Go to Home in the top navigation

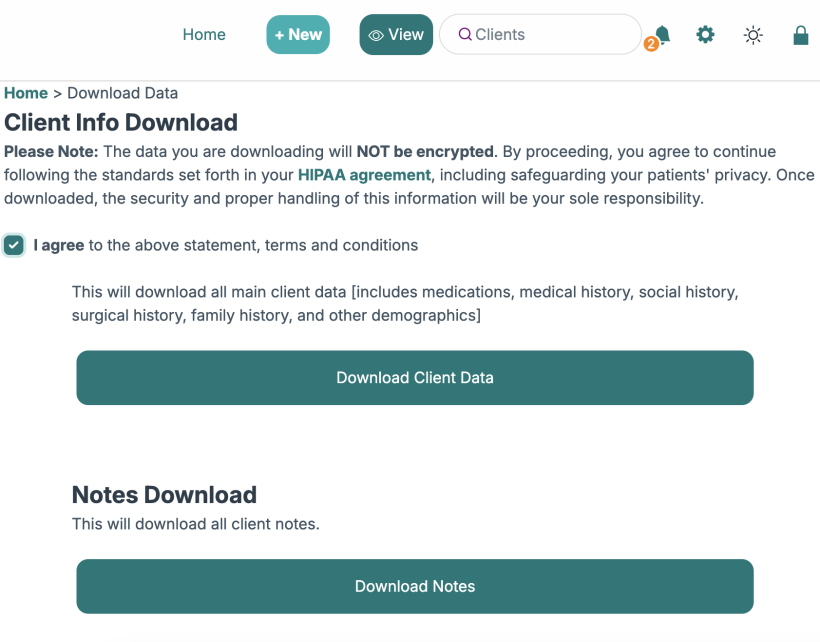click(x=204, y=34)
